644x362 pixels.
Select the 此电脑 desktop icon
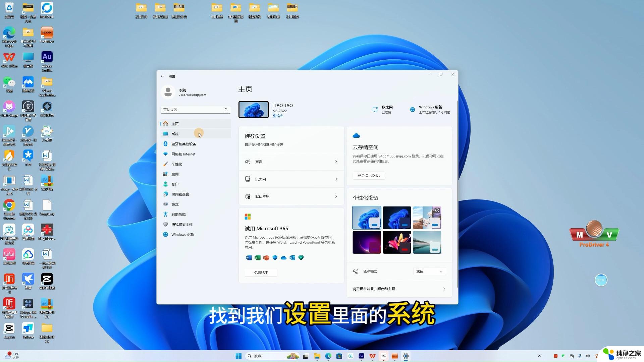(x=28, y=60)
